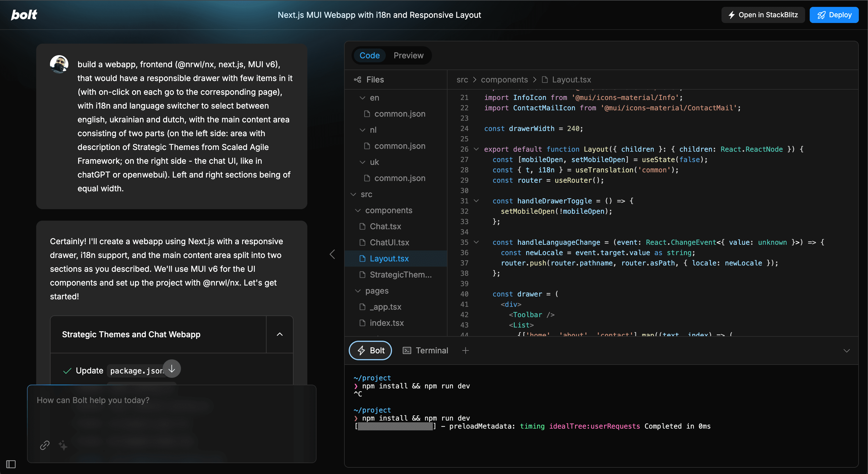Click the chat prompt input field
This screenshot has width=868, height=474.
point(171,415)
